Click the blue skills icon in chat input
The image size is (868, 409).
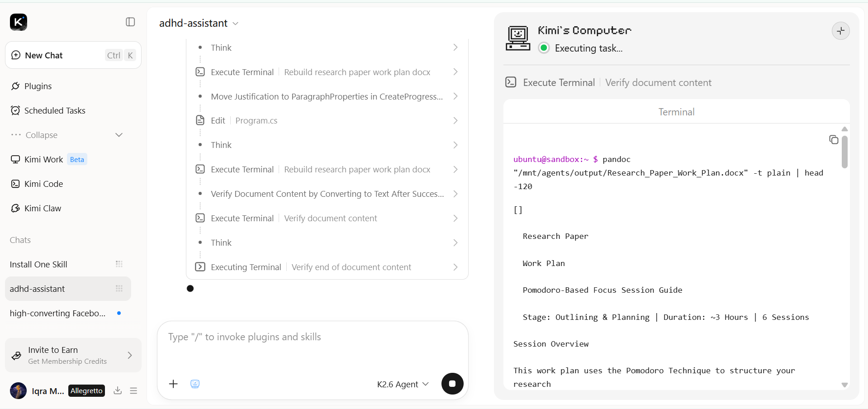click(x=195, y=384)
